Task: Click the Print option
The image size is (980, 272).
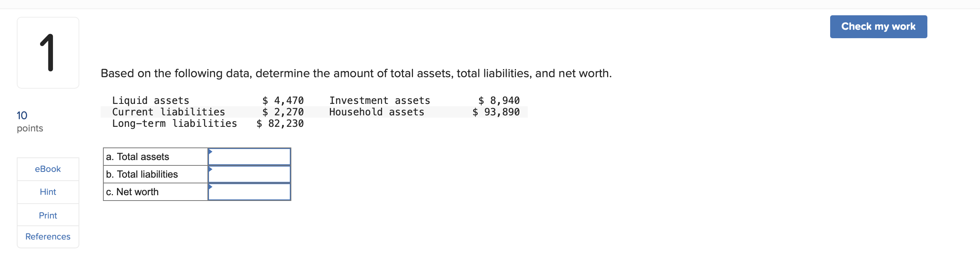Action: point(48,215)
